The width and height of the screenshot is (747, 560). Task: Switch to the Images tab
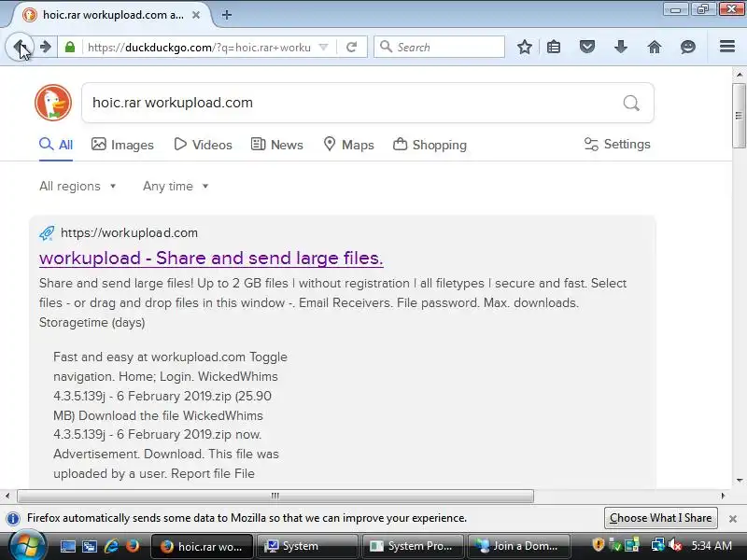coord(122,145)
